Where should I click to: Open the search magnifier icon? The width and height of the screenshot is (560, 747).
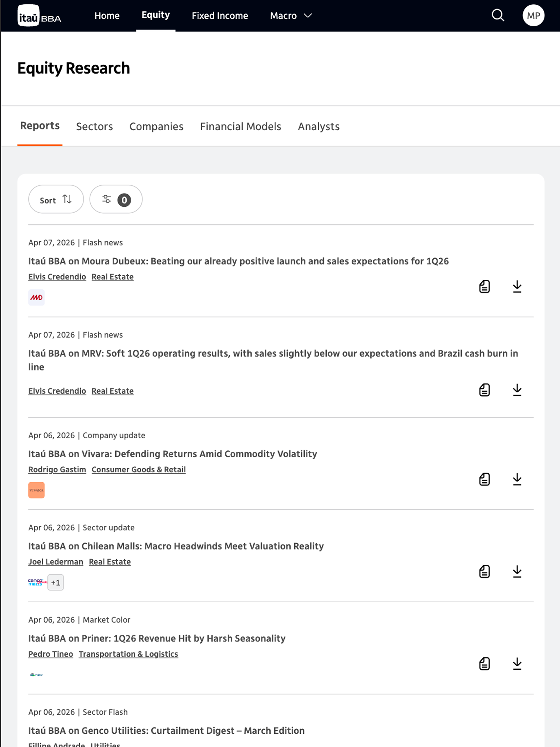pos(498,15)
